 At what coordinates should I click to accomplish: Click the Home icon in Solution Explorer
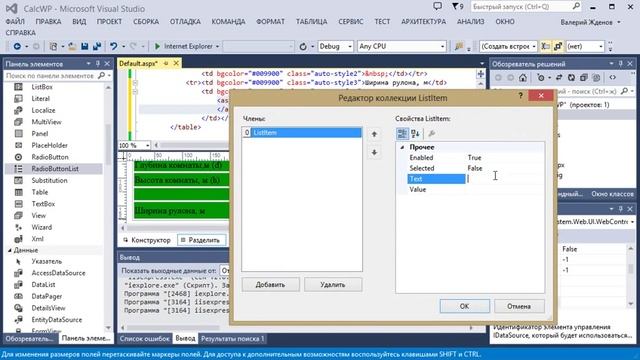click(523, 78)
